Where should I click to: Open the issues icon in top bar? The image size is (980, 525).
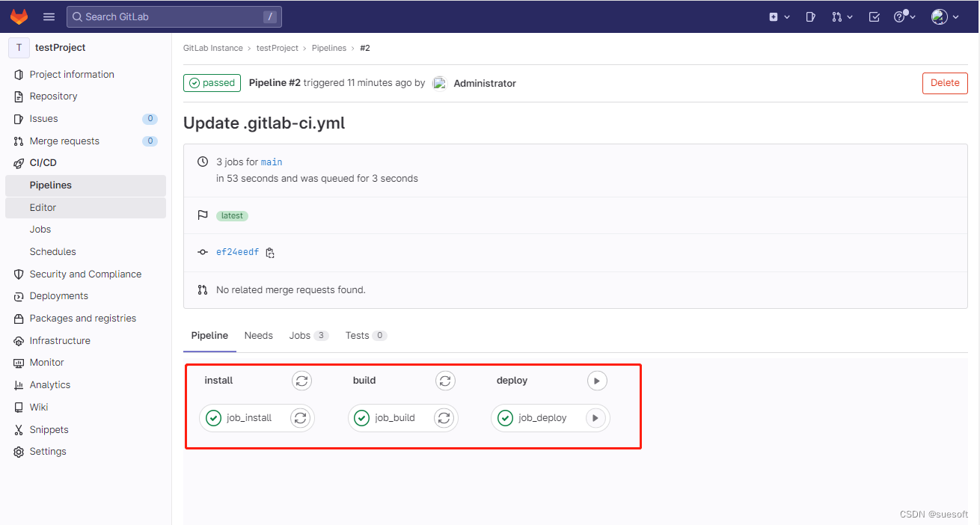810,16
